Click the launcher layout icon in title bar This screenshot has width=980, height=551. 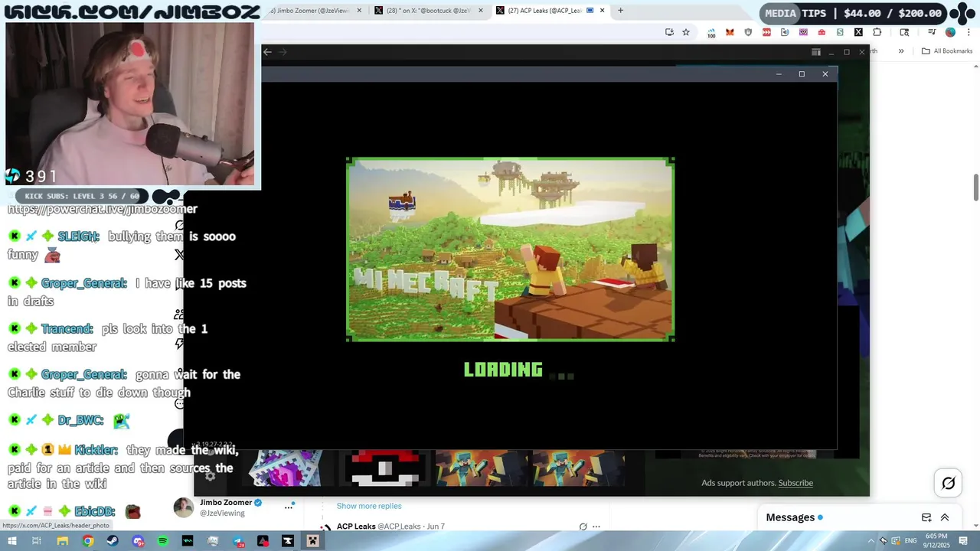pyautogui.click(x=815, y=52)
